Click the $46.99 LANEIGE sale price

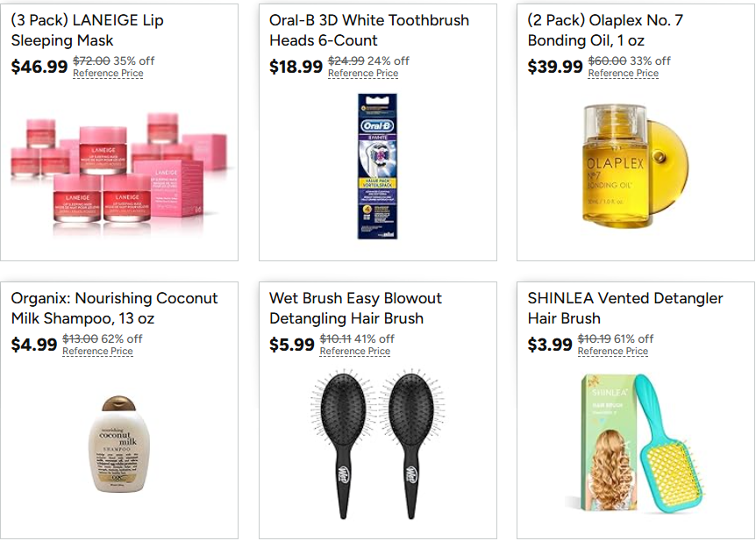tap(39, 67)
